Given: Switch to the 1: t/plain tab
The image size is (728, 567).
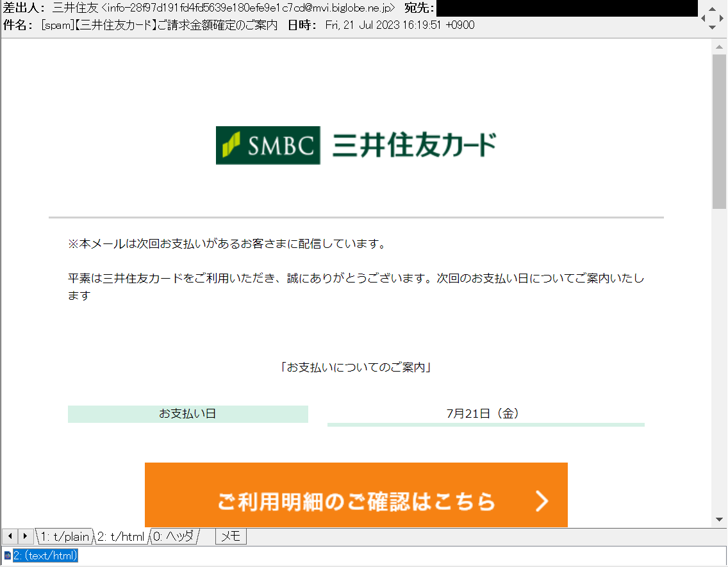Looking at the screenshot, I should (65, 536).
